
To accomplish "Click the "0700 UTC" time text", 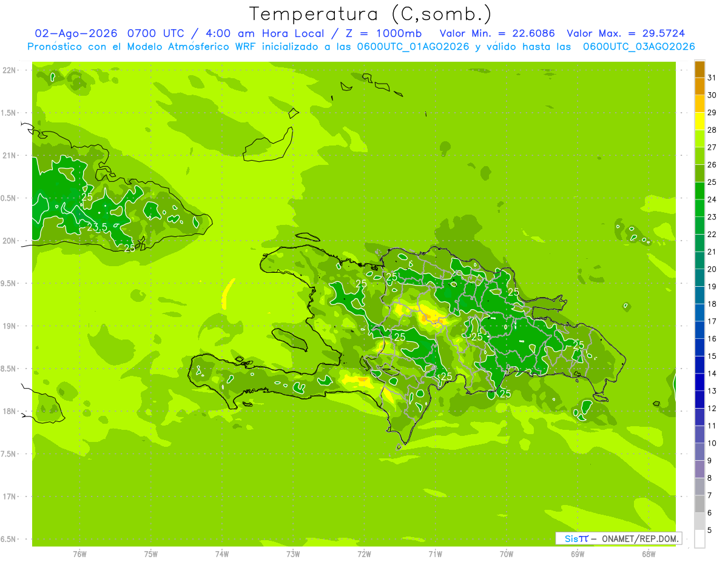I will (157, 33).
